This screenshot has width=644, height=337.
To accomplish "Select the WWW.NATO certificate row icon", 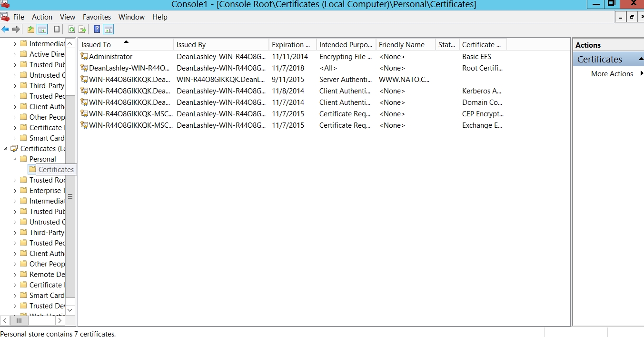I will click(x=84, y=80).
